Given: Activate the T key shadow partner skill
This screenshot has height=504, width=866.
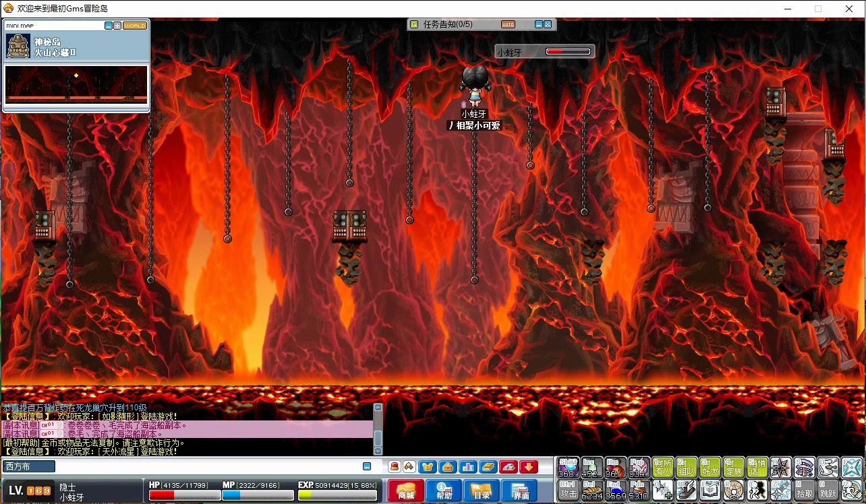Looking at the screenshot, I should tap(757, 490).
